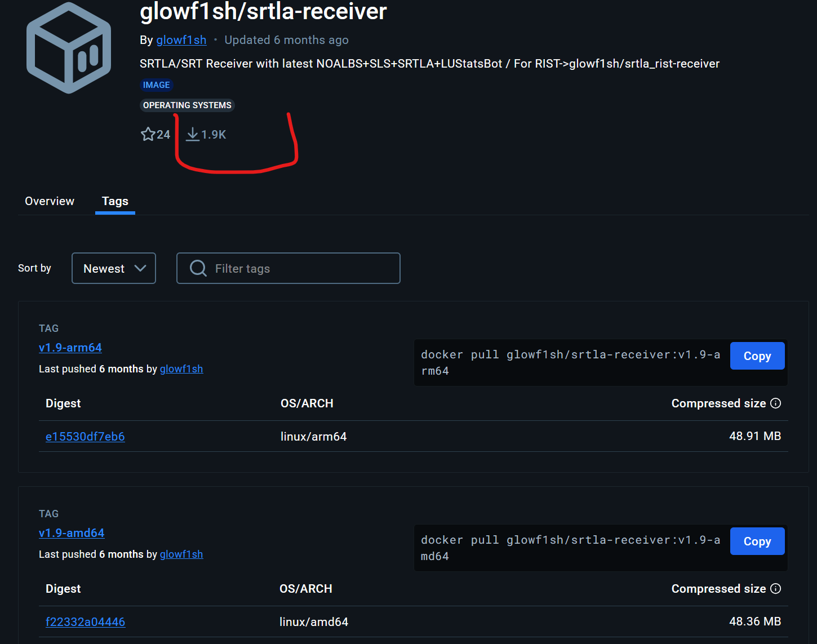Copy the v1.9-arm64 docker pull command
Viewport: 817px width, 644px height.
pos(757,356)
